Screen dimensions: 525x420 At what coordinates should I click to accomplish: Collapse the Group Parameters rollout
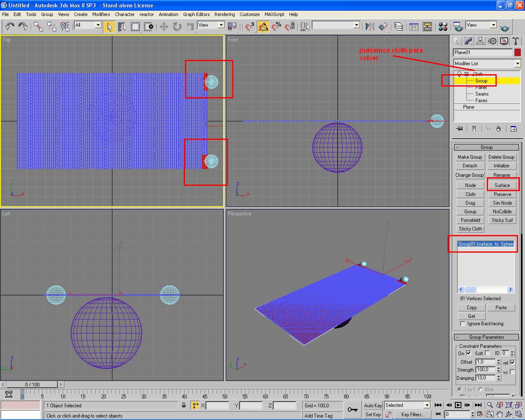486,337
